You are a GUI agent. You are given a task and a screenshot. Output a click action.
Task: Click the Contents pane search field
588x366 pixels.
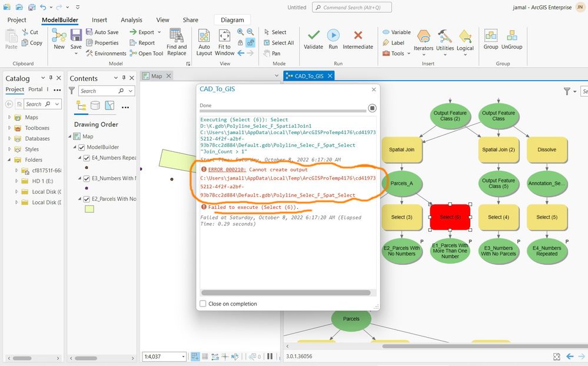107,91
